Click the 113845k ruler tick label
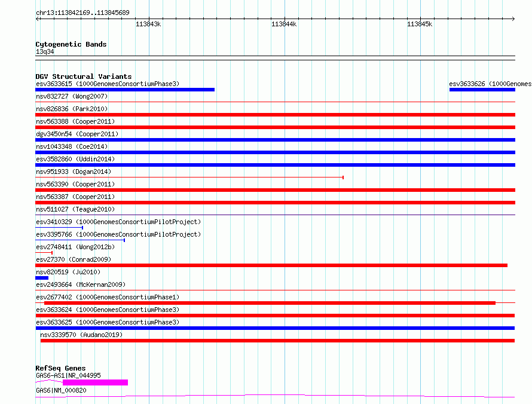 [420, 24]
